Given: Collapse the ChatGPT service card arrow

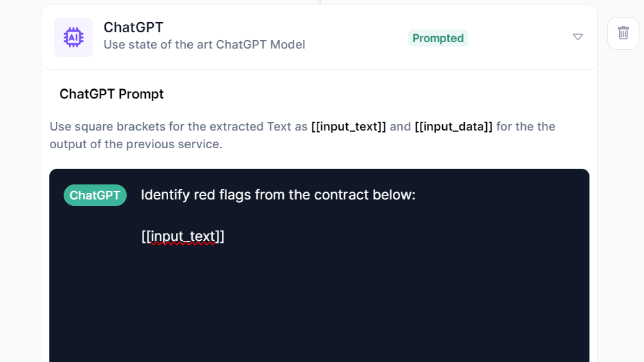Looking at the screenshot, I should 577,37.
